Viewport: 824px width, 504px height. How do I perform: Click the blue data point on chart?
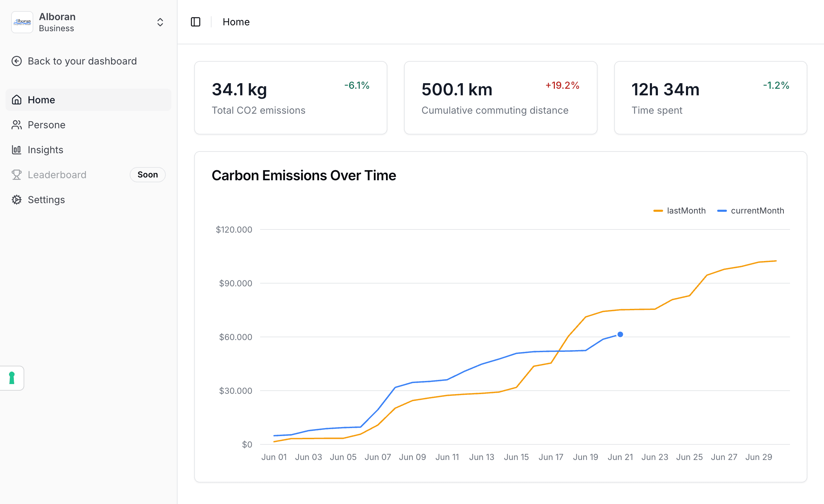(620, 334)
